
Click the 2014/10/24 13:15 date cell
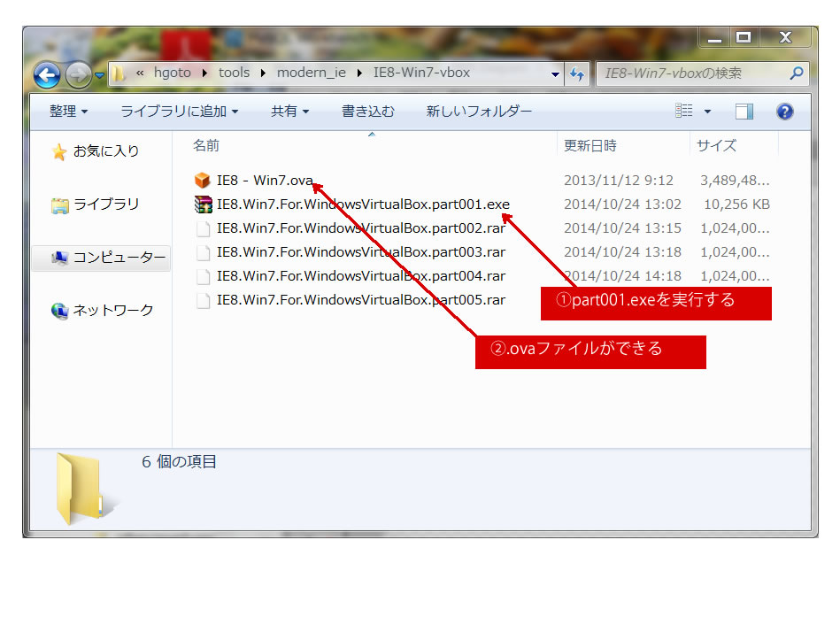(x=622, y=228)
